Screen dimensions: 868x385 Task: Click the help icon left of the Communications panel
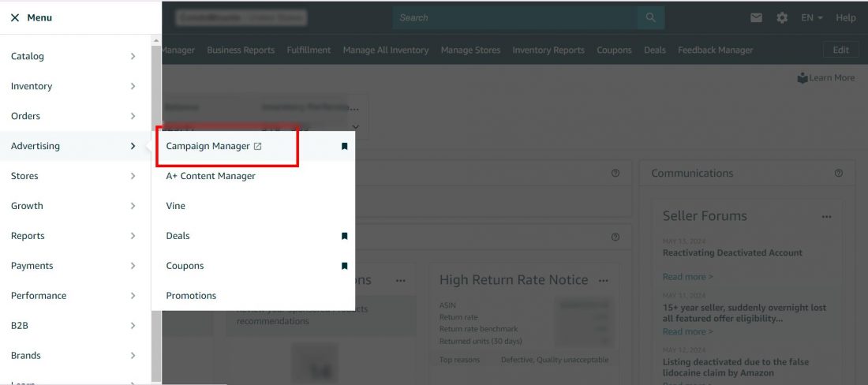pyautogui.click(x=615, y=173)
